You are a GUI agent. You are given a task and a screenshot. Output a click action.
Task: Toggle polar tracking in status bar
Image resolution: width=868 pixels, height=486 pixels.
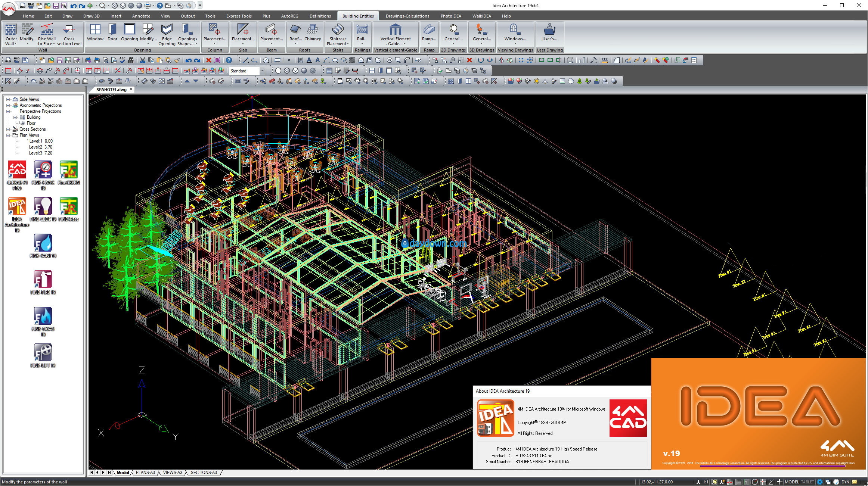755,482
